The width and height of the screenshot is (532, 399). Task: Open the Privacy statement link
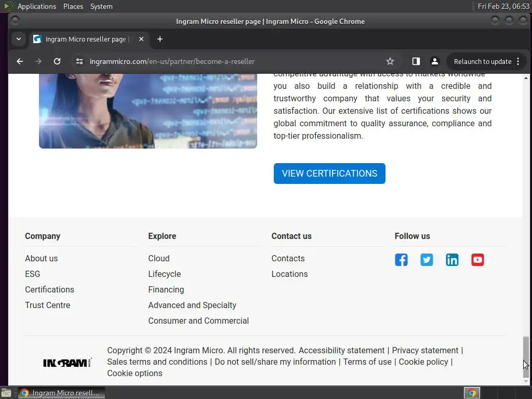pos(425,351)
